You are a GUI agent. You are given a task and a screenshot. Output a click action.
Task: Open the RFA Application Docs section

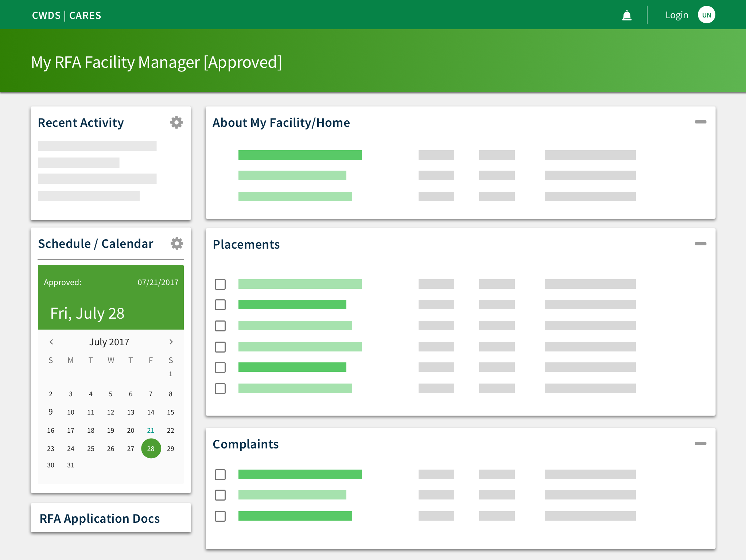[100, 518]
